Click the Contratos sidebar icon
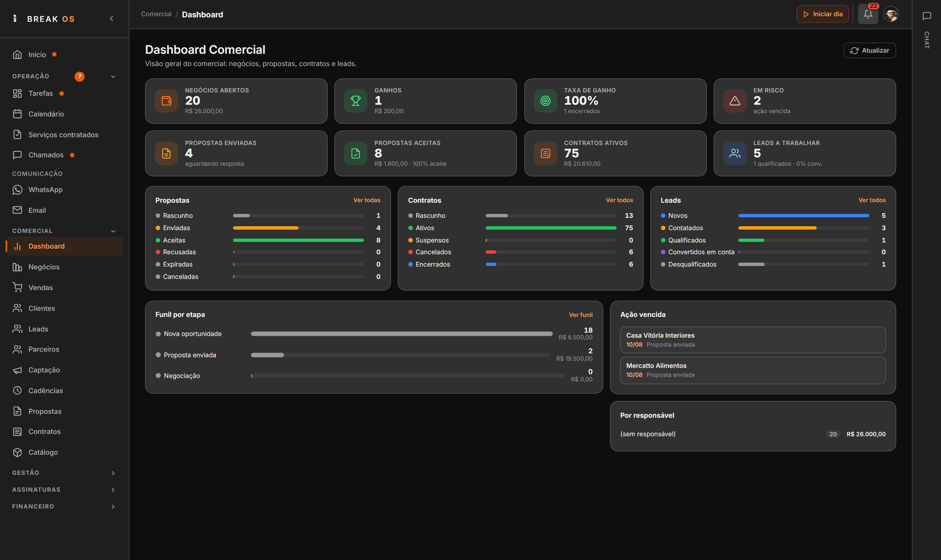 point(17,432)
